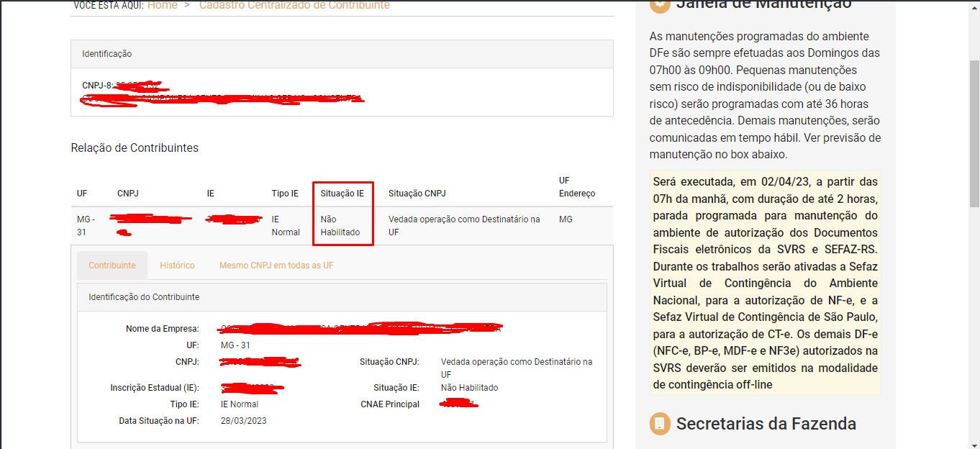Viewport: 980px width, 449px height.
Task: Click the UF Endereço column header
Action: click(577, 187)
